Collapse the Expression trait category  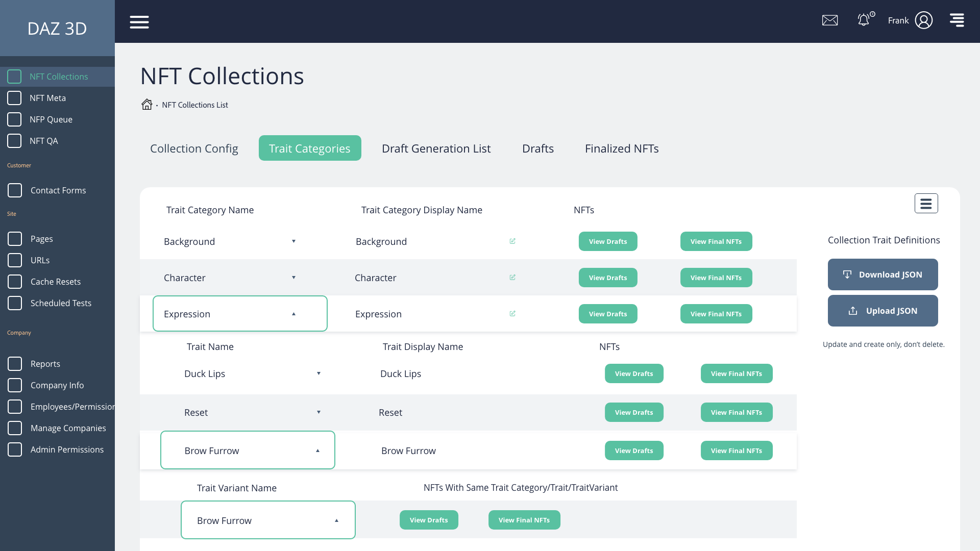pyautogui.click(x=293, y=314)
